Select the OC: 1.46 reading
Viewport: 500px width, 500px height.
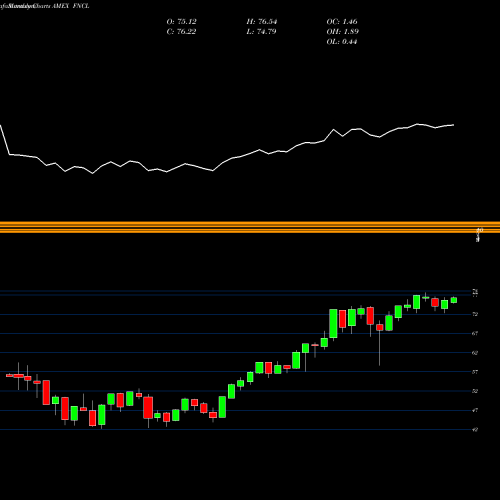(x=342, y=22)
